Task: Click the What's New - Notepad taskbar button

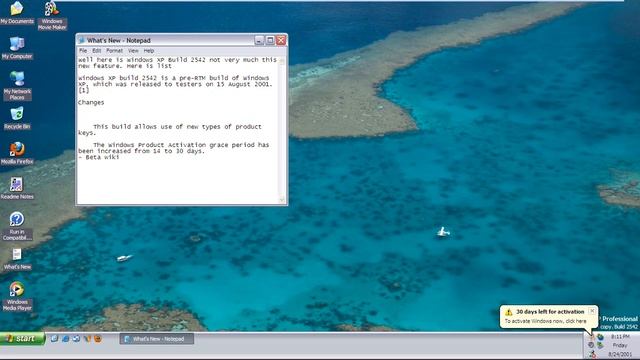Action: (x=157, y=339)
